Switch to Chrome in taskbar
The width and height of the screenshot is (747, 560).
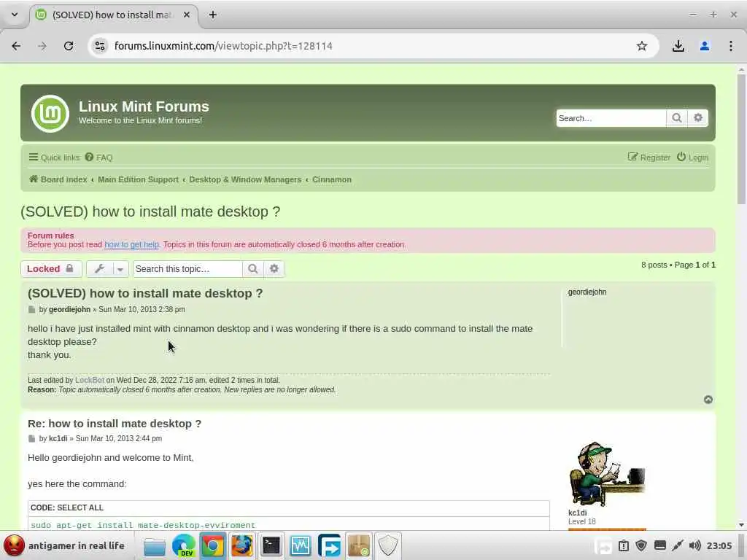pos(212,545)
